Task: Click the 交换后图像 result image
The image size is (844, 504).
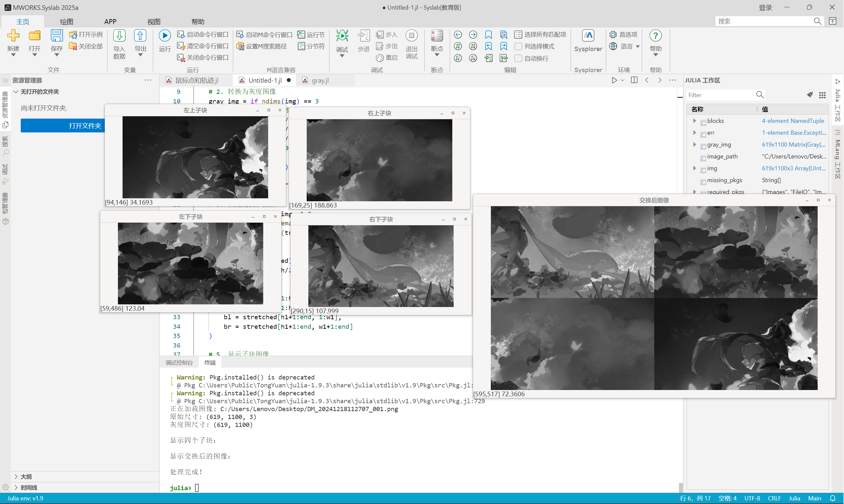Action: click(x=654, y=298)
